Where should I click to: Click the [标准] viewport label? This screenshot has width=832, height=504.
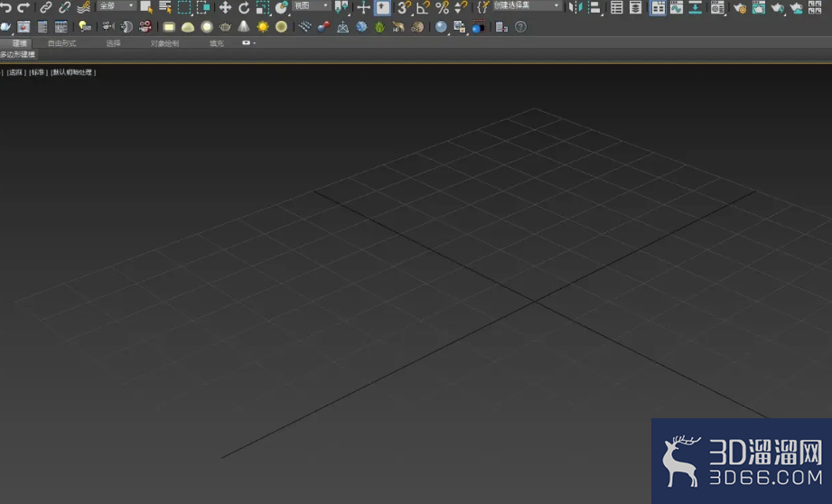(x=38, y=72)
